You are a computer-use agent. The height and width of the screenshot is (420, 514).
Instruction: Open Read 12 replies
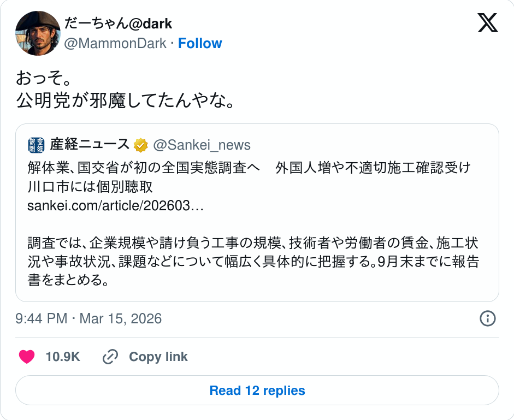click(257, 391)
